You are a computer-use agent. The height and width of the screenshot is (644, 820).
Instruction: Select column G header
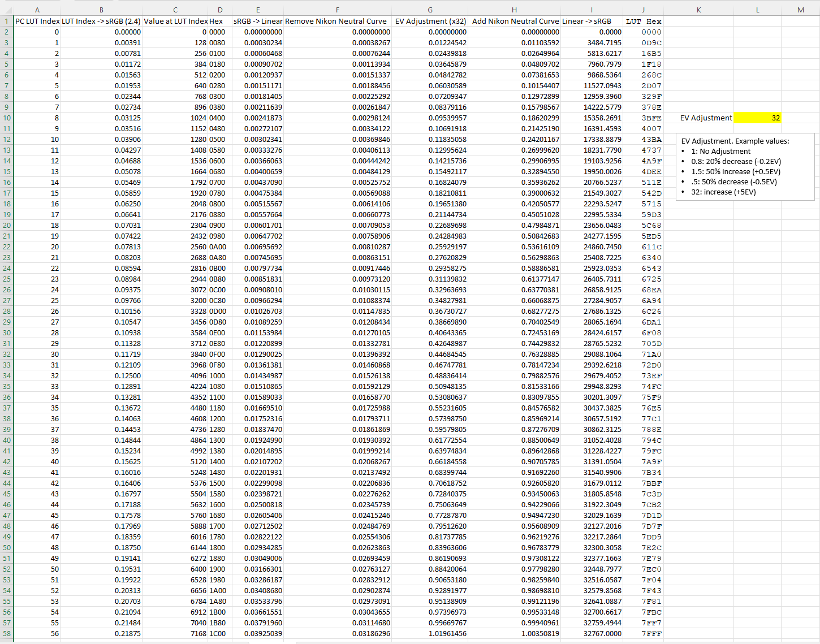[430, 10]
